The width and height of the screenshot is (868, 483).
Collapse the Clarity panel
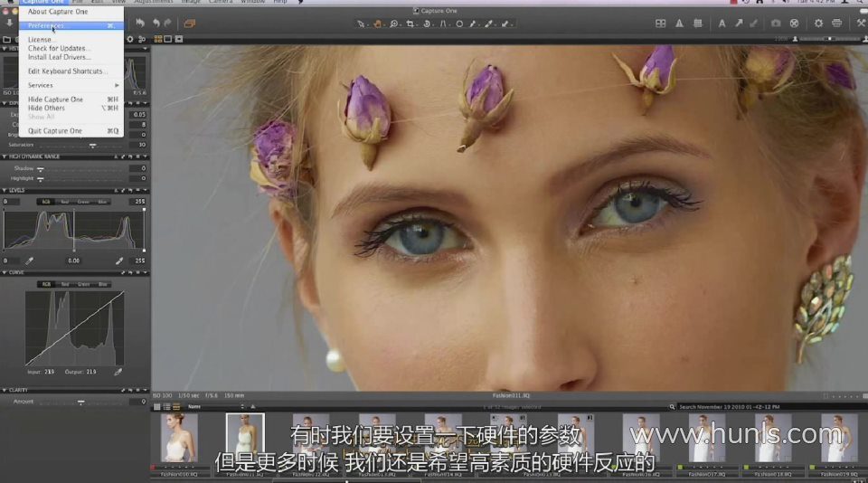(4, 391)
